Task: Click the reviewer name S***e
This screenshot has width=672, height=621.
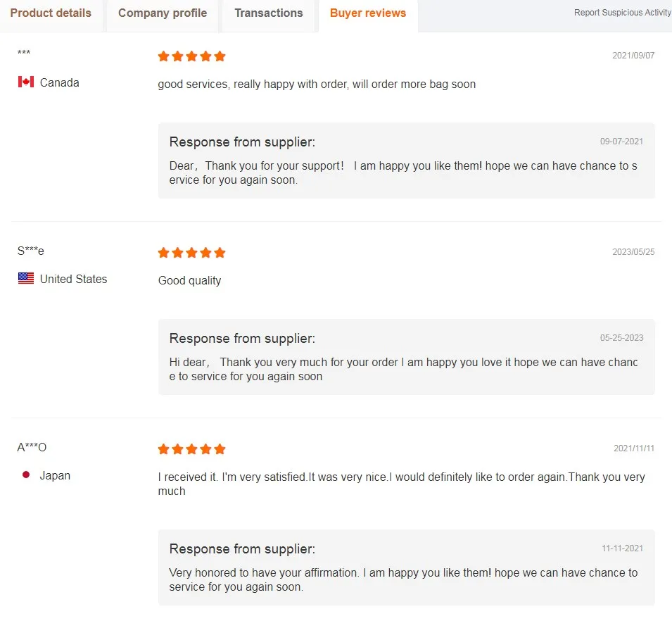Action: point(31,251)
